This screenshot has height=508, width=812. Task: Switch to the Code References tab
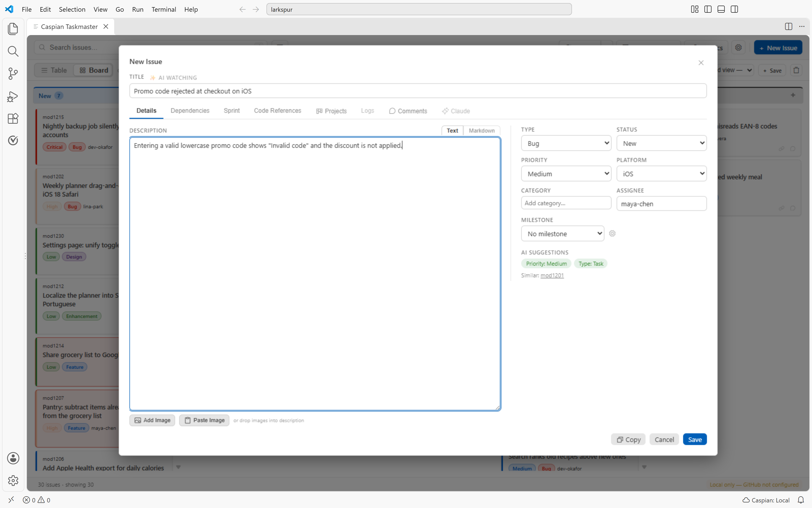click(278, 111)
